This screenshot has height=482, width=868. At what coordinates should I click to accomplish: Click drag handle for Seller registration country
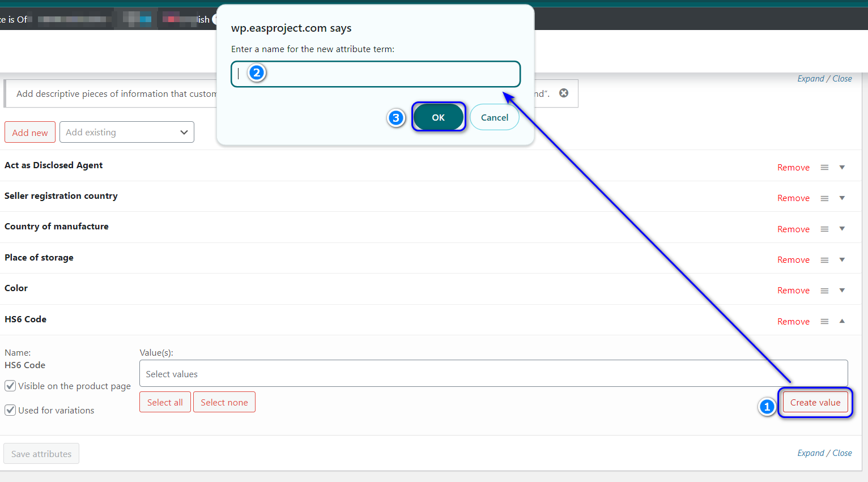pyautogui.click(x=824, y=198)
